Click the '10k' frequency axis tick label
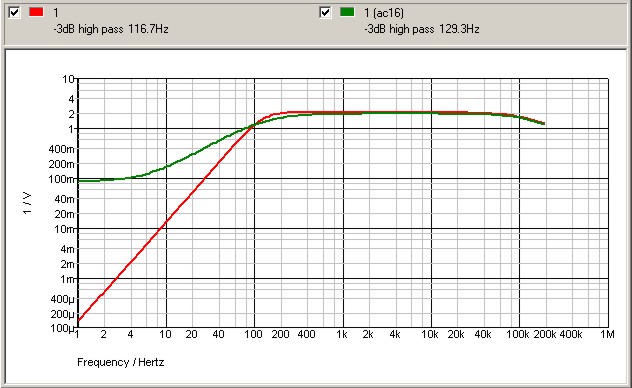The height and width of the screenshot is (388, 632). click(430, 334)
